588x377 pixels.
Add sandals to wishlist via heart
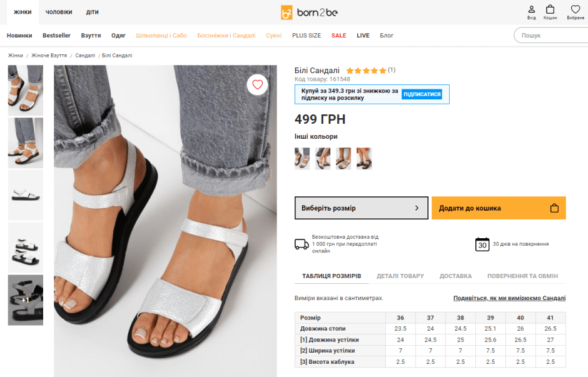(257, 84)
